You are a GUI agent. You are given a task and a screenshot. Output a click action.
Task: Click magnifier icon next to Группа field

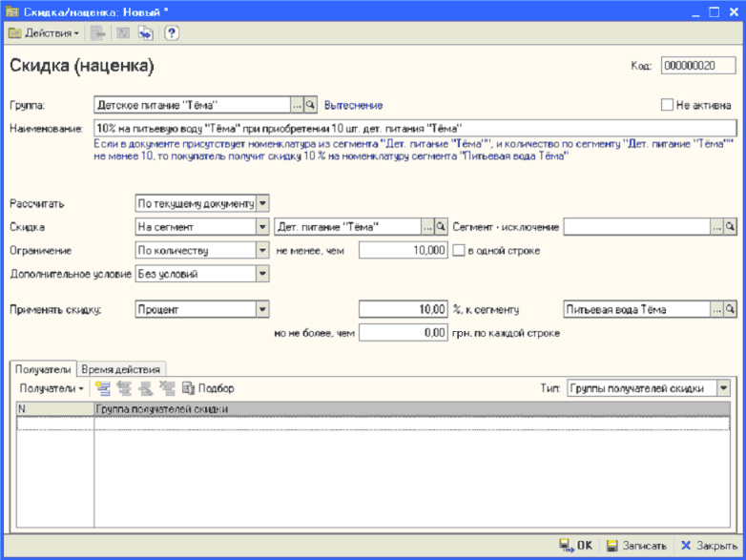[310, 105]
